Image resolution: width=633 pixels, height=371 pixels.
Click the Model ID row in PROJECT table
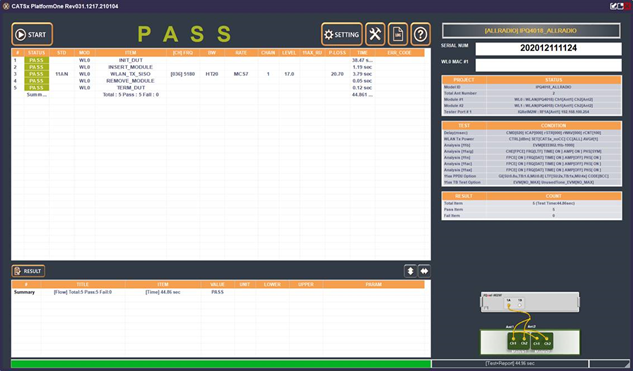tap(532, 87)
